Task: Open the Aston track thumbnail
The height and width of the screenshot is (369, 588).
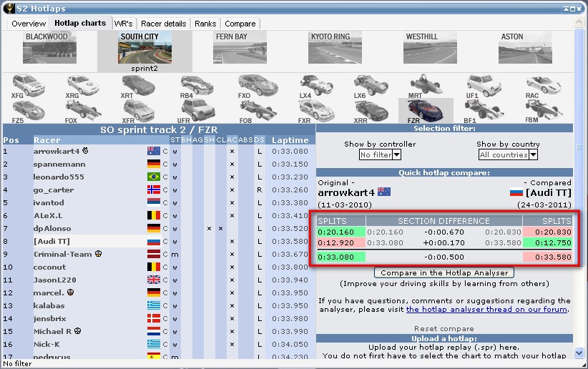Action: (x=525, y=48)
